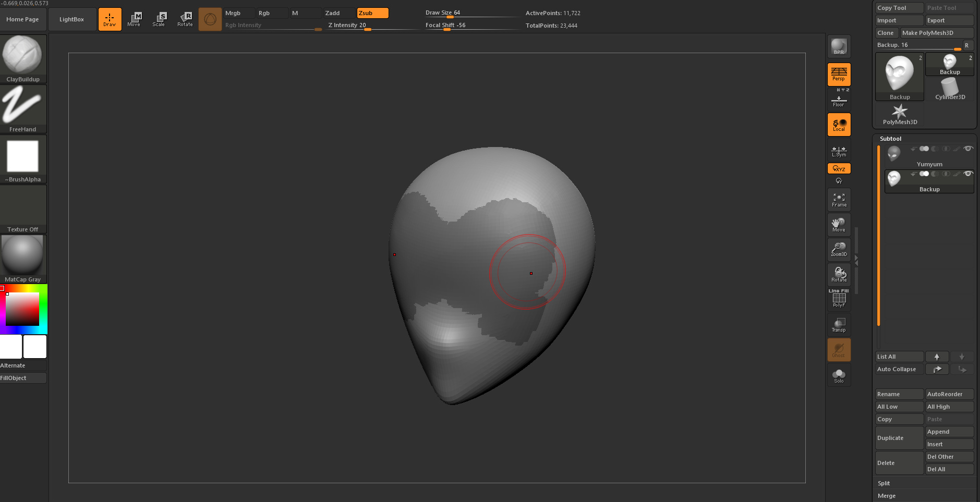Click the Frame view icon

pyautogui.click(x=839, y=200)
